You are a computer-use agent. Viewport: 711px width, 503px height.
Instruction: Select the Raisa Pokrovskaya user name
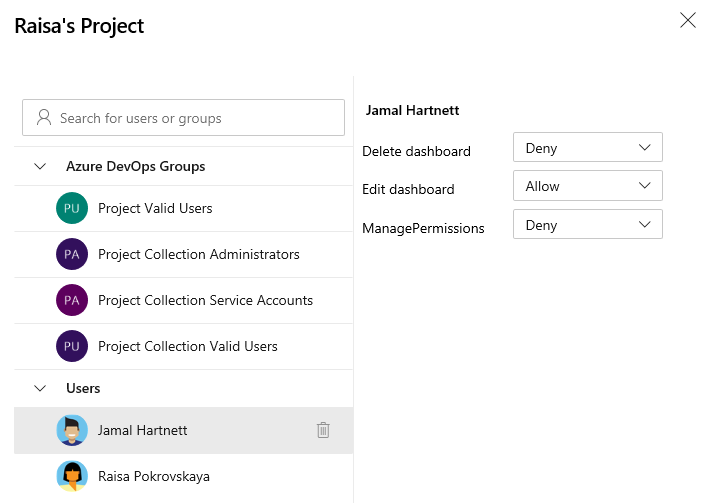coord(153,476)
